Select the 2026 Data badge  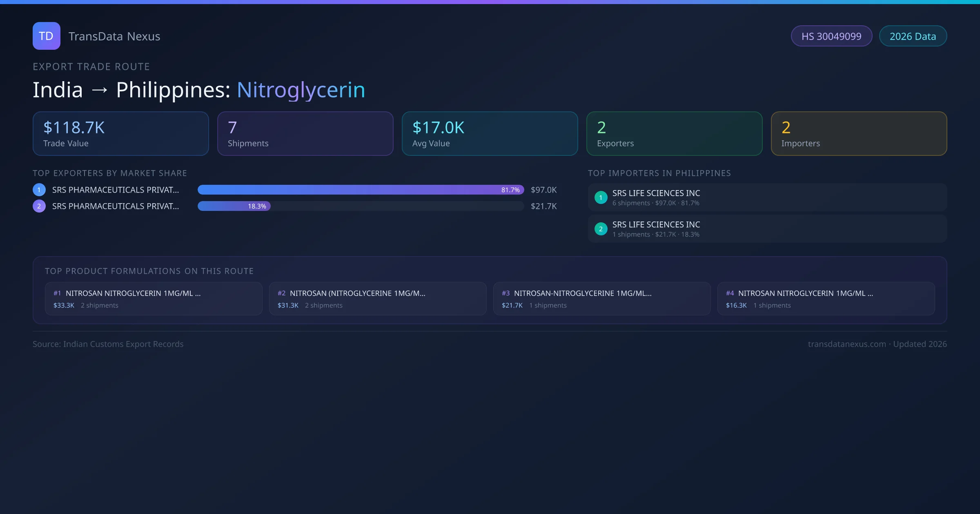[x=913, y=36]
